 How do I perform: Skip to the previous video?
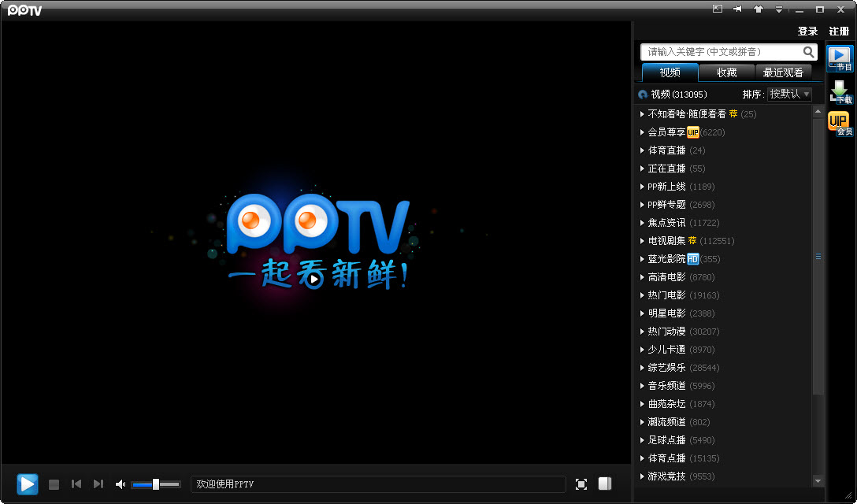pos(76,484)
